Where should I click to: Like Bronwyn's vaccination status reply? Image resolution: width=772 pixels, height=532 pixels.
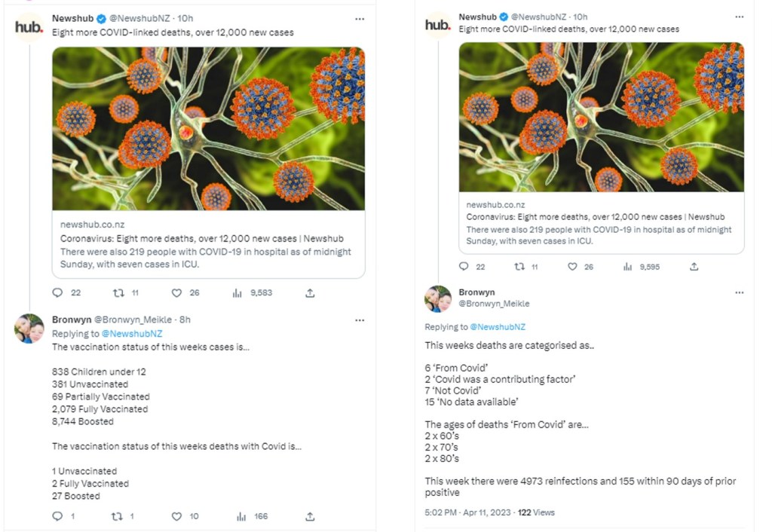[x=177, y=516]
